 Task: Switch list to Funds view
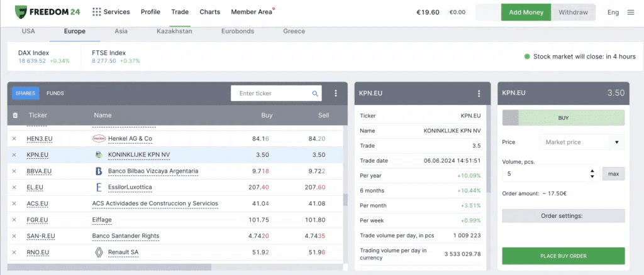(x=55, y=94)
